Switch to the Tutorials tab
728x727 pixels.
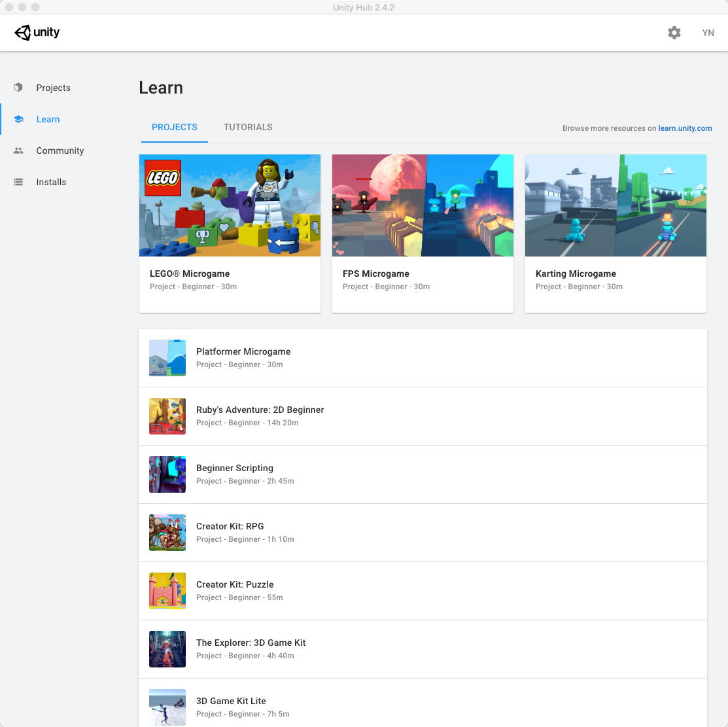click(248, 127)
